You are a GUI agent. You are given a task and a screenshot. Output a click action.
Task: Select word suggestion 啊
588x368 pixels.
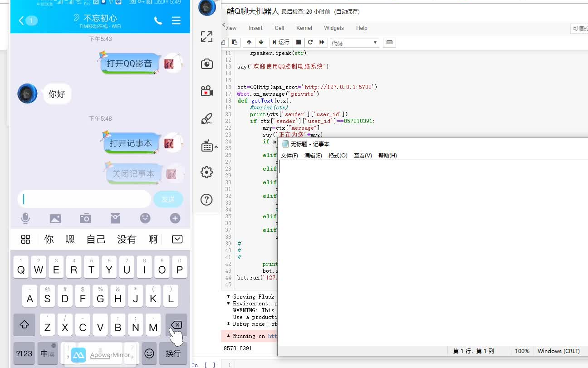pyautogui.click(x=153, y=239)
